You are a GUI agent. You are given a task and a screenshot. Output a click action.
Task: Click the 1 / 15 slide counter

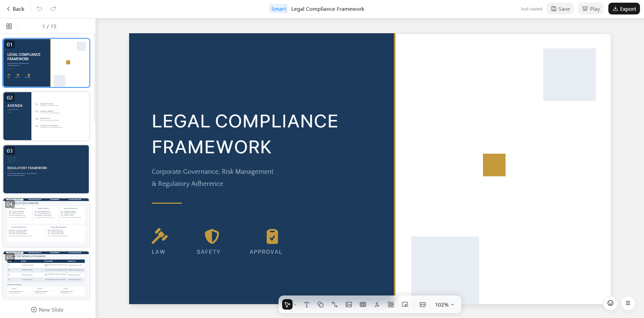pyautogui.click(x=49, y=26)
